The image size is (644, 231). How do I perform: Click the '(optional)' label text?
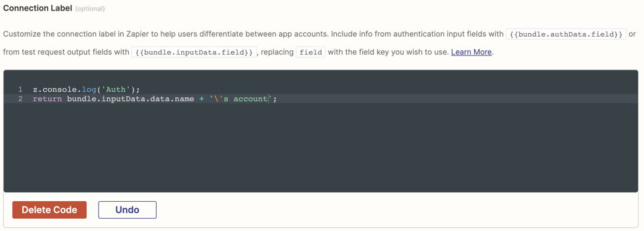(x=90, y=9)
